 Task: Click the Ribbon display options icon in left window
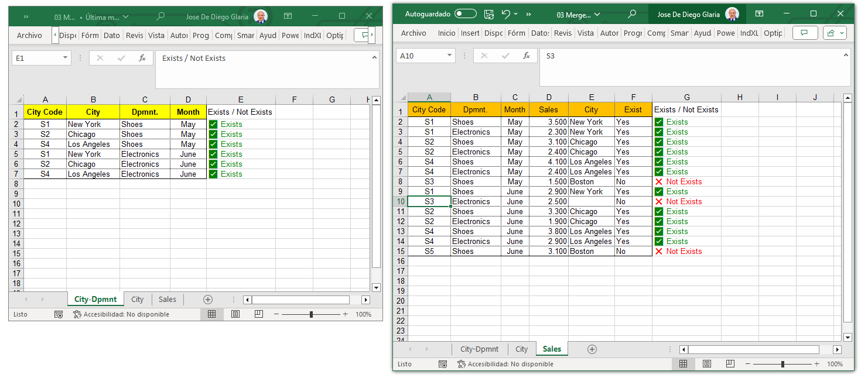[x=288, y=16]
